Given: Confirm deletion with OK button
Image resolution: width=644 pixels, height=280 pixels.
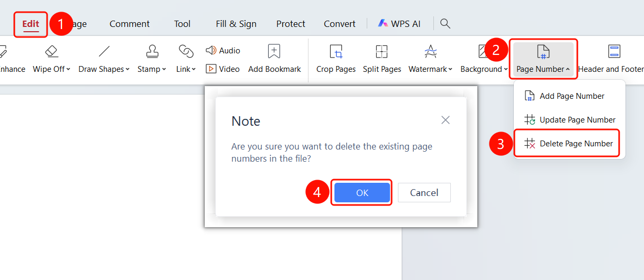Looking at the screenshot, I should point(362,193).
